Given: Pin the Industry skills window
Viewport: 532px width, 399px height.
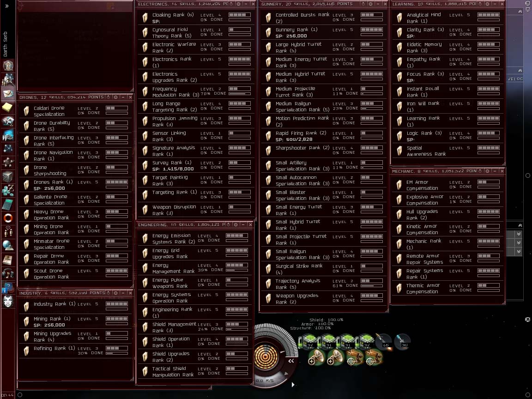Looking at the screenshot, I should tap(108, 293).
